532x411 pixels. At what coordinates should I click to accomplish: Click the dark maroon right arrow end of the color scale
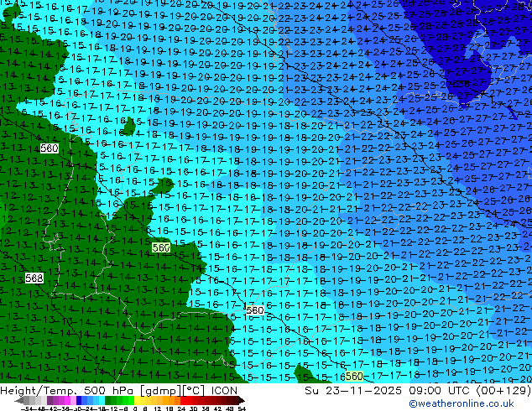[x=241, y=400]
